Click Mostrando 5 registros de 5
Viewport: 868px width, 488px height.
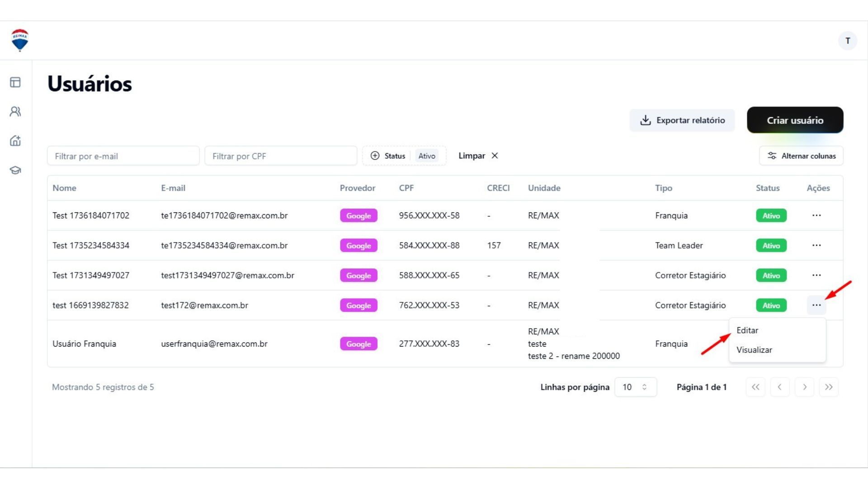[x=103, y=387]
